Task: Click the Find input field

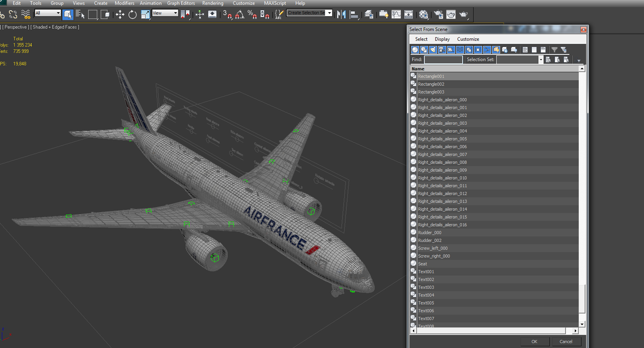Action: pyautogui.click(x=443, y=60)
